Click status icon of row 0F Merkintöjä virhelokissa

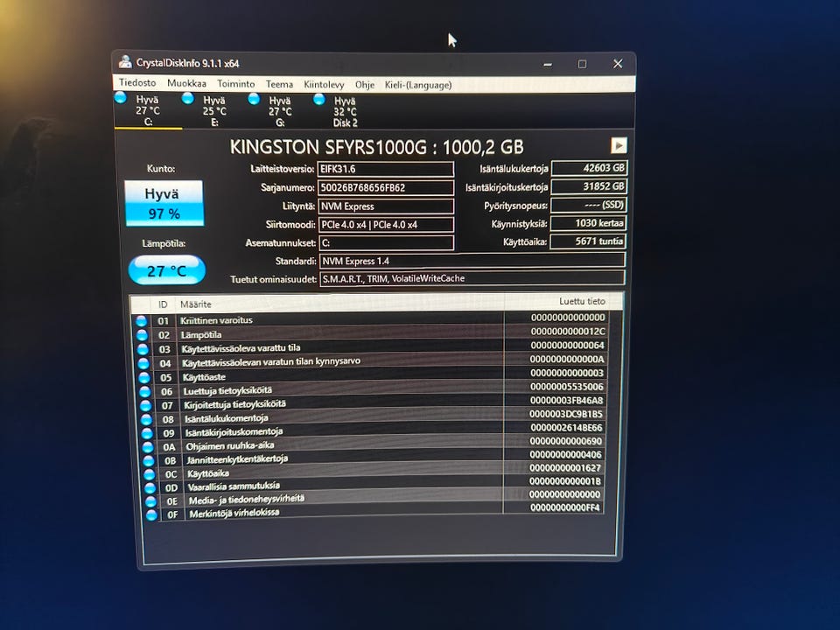point(151,514)
